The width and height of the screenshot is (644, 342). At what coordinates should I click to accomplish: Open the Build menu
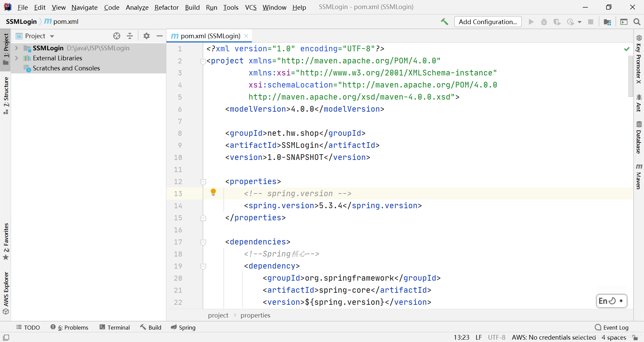tap(192, 7)
